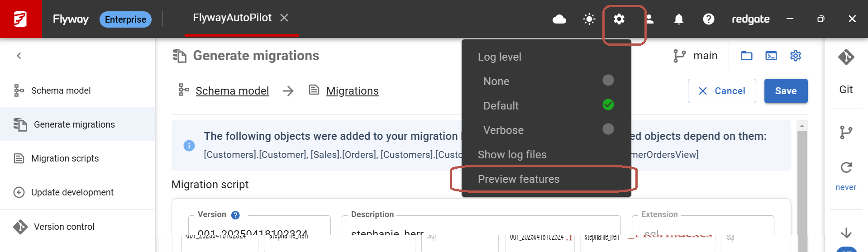Open Schema model in sidebar
Viewport: 868px width, 252px height.
coord(77,90)
